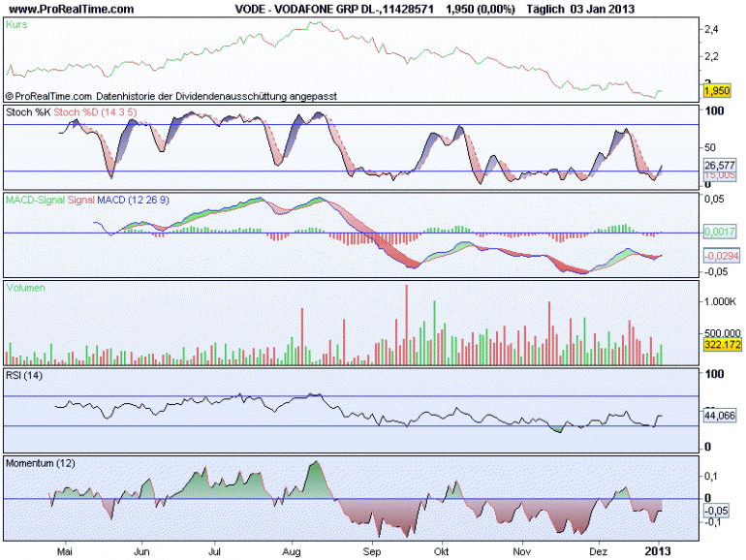The image size is (746, 560).
Task: Click the 26,577 stochastic value box
Action: tap(719, 165)
